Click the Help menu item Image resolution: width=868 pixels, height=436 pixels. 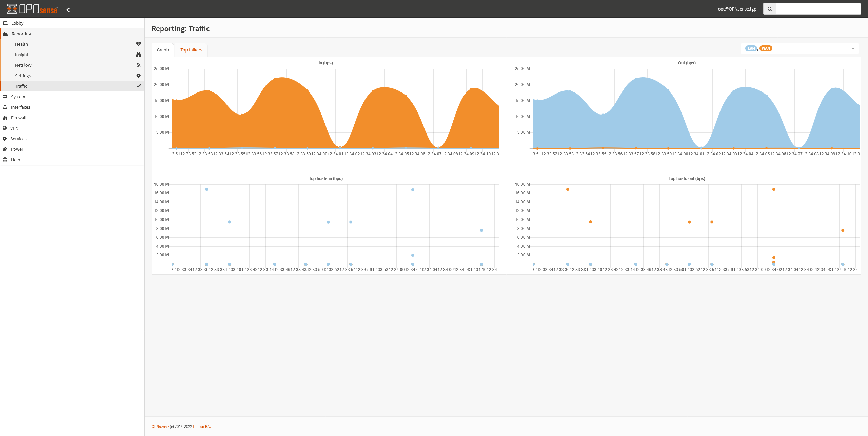(16, 160)
